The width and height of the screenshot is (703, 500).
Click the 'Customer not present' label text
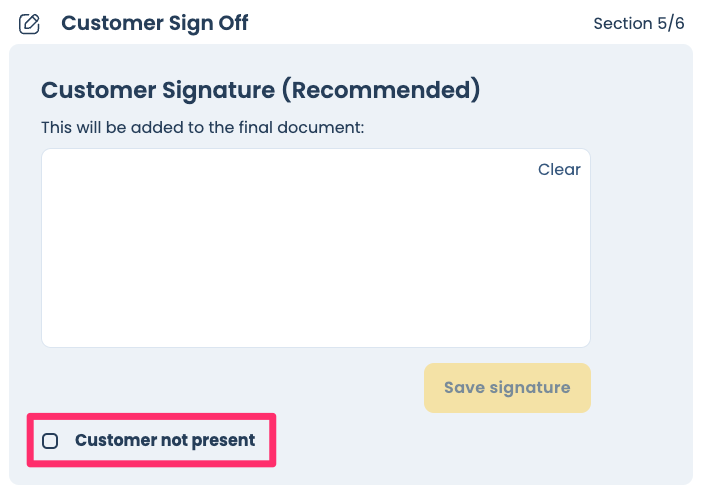coord(165,440)
